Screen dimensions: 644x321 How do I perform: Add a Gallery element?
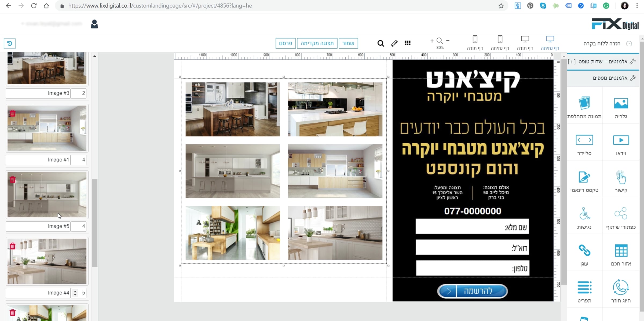(x=621, y=108)
